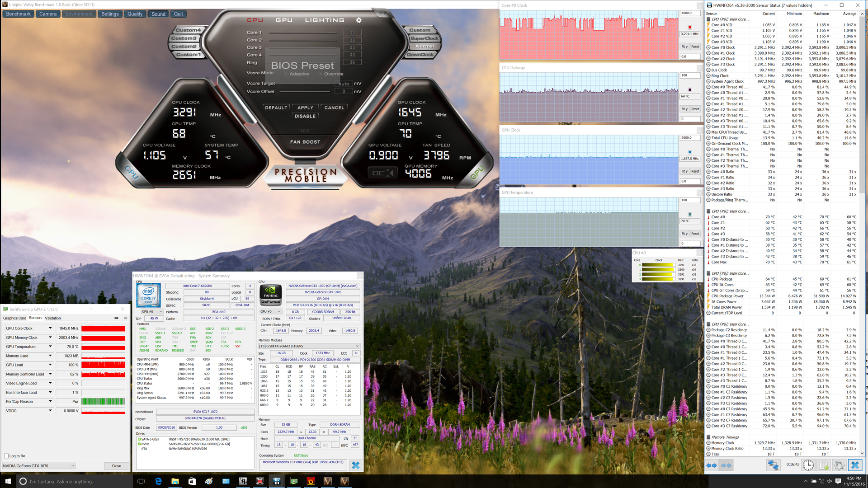868x488 pixels.
Task: Open GPU-Z hamburger menu icon
Action: pyautogui.click(x=126, y=318)
